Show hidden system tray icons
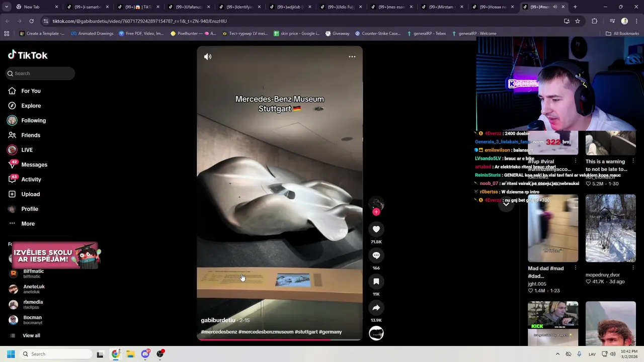The width and height of the screenshot is (644, 362). pyautogui.click(x=557, y=354)
